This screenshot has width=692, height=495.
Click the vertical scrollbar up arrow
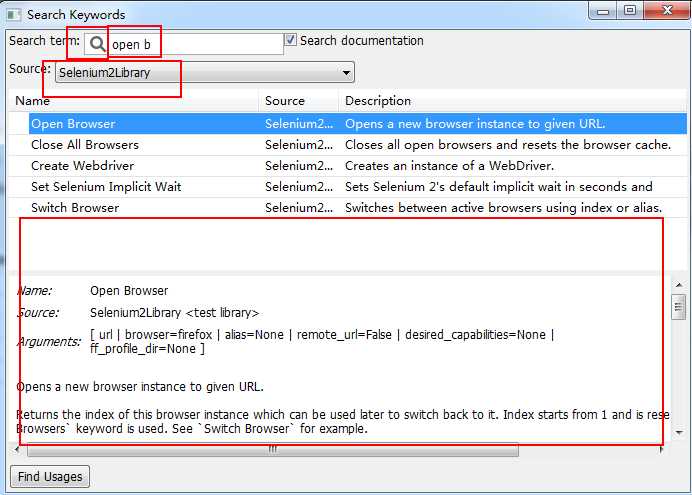click(679, 285)
